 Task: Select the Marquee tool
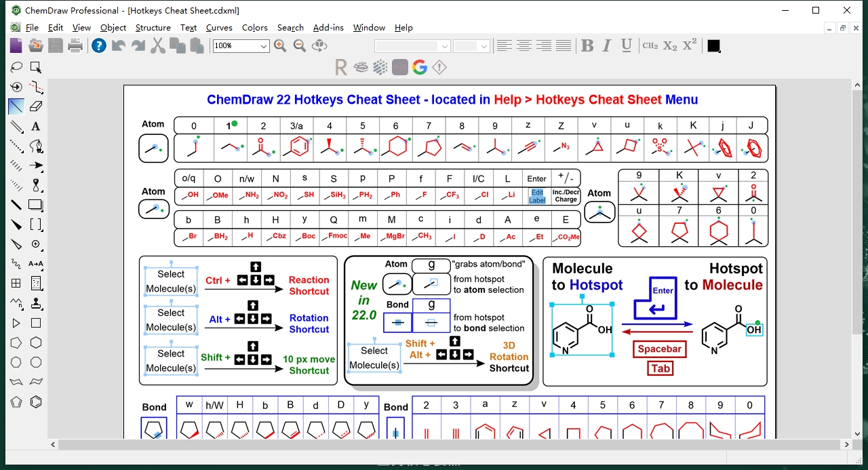[36, 67]
